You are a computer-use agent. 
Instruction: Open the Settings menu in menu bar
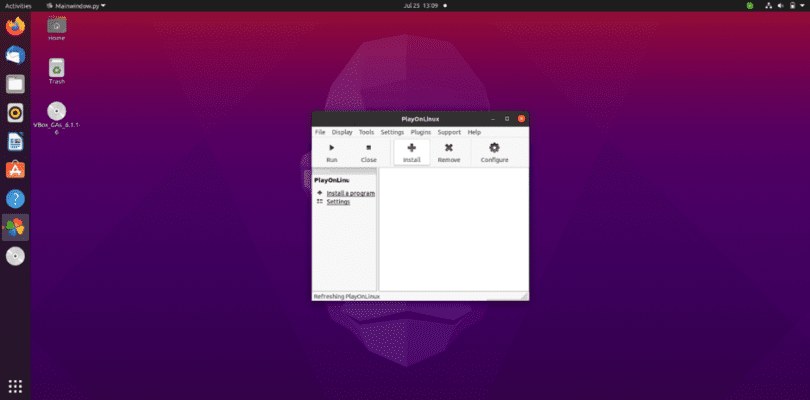tap(392, 132)
